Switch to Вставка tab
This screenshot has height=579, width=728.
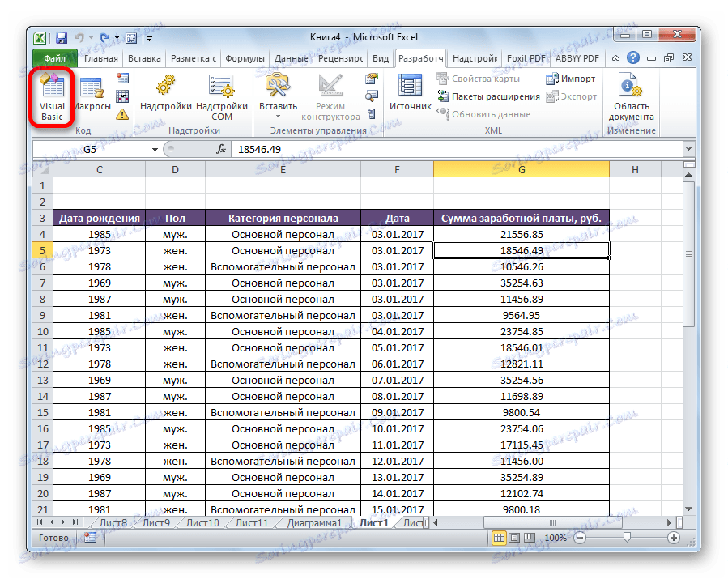(x=144, y=58)
